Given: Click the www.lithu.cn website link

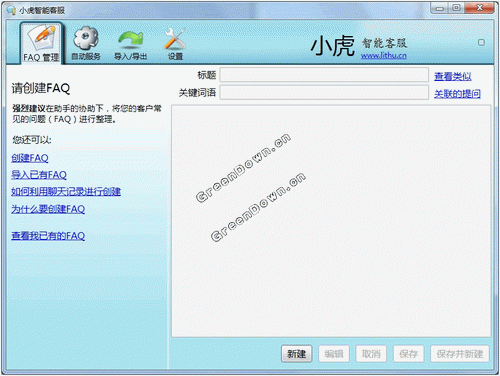Looking at the screenshot, I should click(384, 55).
